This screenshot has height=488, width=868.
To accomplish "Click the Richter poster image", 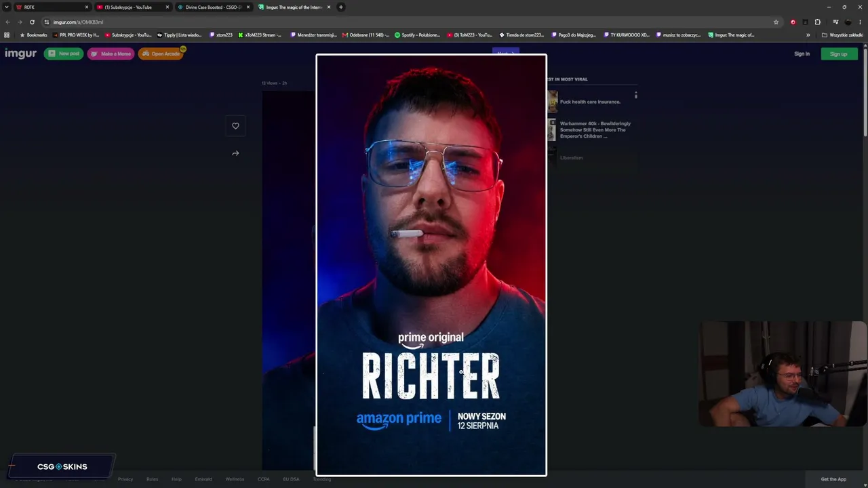I will 431,265.
